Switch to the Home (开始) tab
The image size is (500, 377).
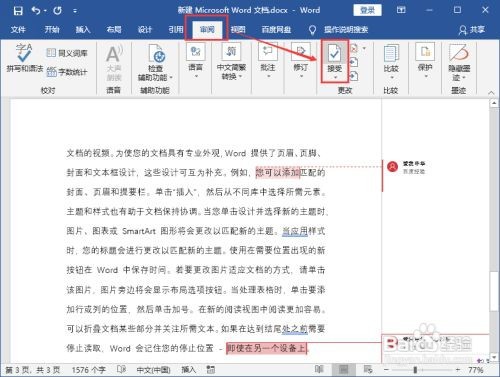(52, 30)
